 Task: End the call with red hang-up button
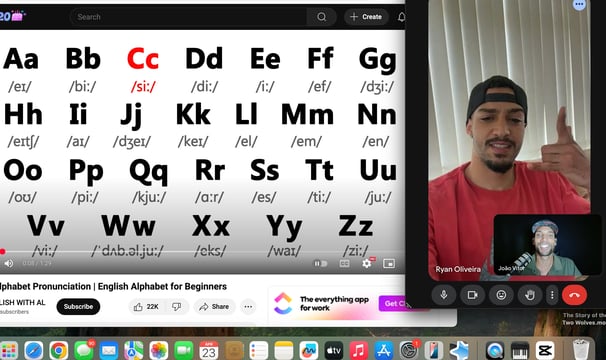574,295
